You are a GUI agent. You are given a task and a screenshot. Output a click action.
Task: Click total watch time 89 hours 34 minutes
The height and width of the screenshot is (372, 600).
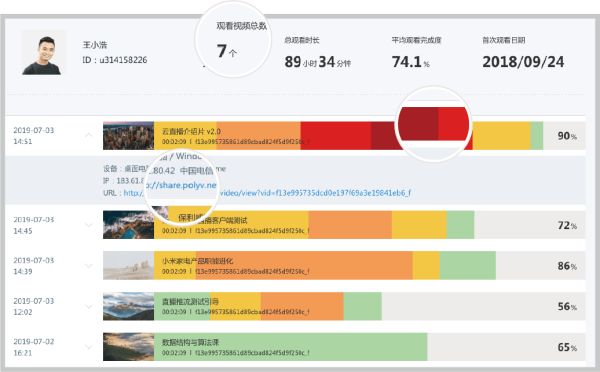(317, 62)
